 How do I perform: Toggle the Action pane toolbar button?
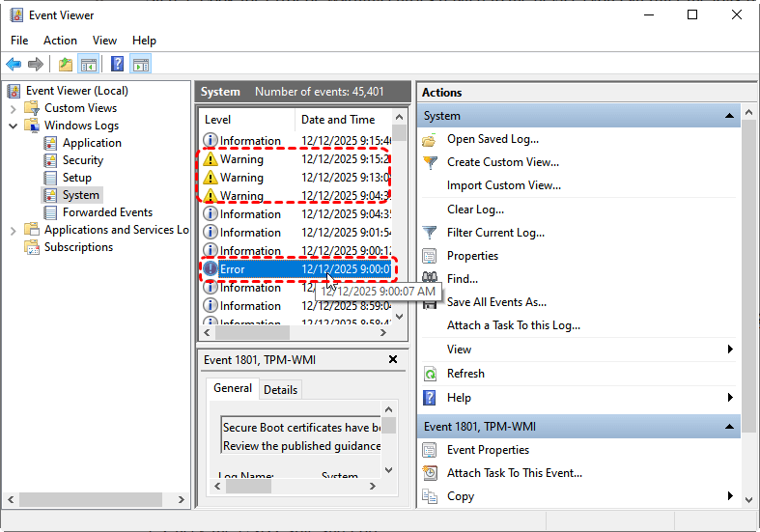[141, 65]
